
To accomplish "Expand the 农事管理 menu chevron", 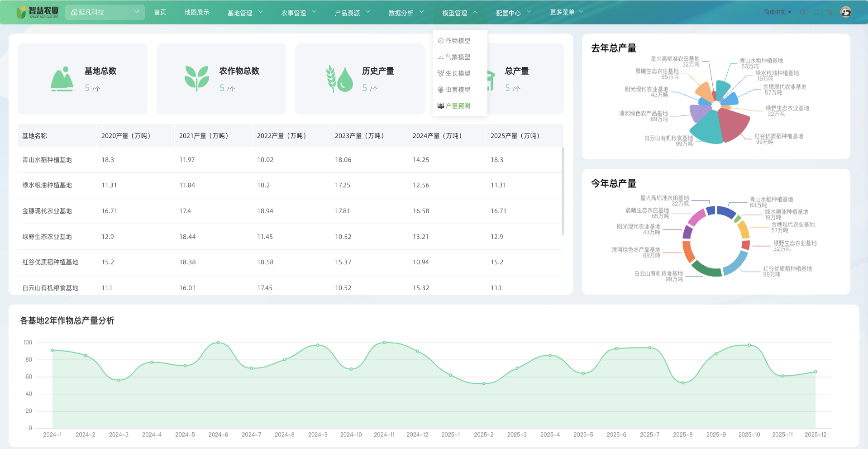I will click(314, 12).
